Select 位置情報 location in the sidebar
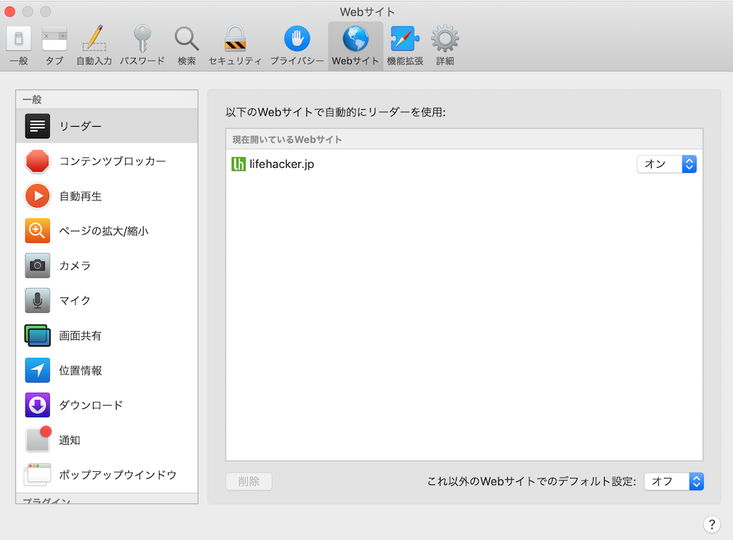The height and width of the screenshot is (540, 733). point(107,370)
